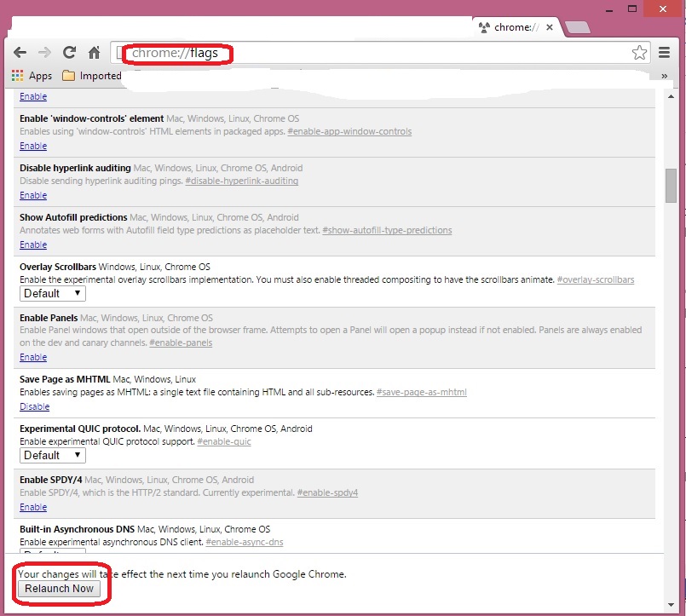The image size is (686, 616).
Task: Open #enable-panels anchor link
Action: (x=181, y=343)
